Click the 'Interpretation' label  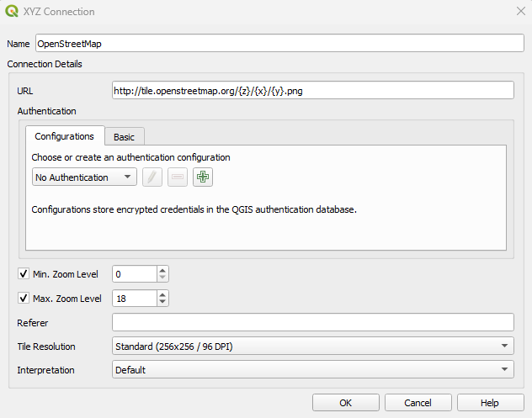click(x=45, y=370)
